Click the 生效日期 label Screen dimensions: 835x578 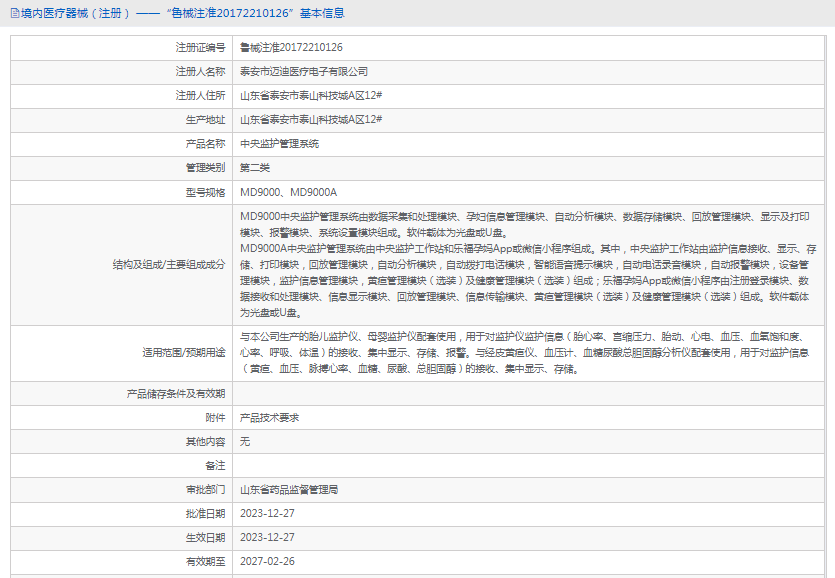pos(206,538)
